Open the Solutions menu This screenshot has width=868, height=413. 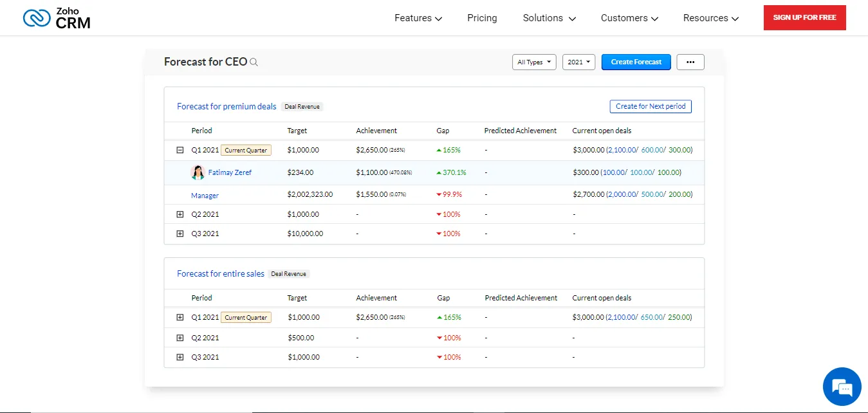click(x=549, y=18)
